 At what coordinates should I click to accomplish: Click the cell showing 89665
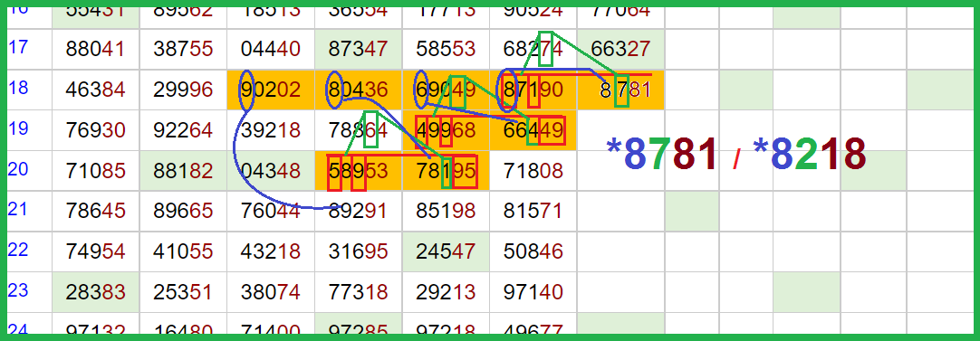pos(183,211)
